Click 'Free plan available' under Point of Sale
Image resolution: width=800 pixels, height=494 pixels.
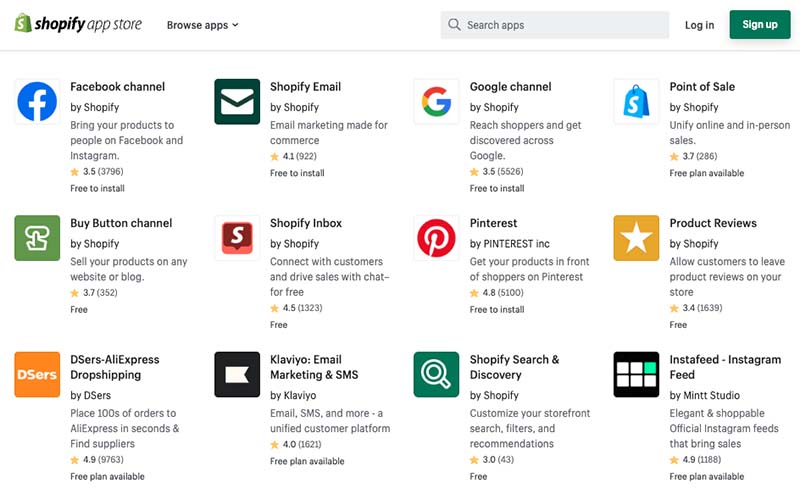coord(707,173)
